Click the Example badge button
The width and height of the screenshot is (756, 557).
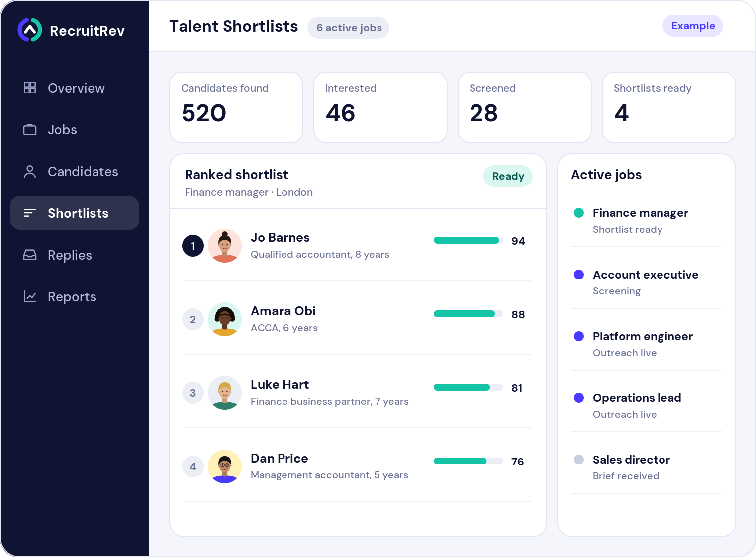(693, 26)
